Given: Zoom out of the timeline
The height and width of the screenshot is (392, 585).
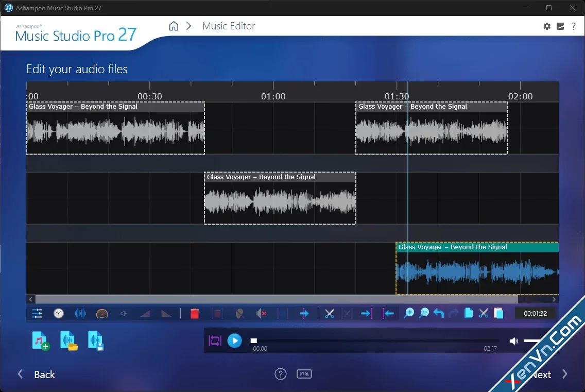Looking at the screenshot, I should tap(424, 313).
